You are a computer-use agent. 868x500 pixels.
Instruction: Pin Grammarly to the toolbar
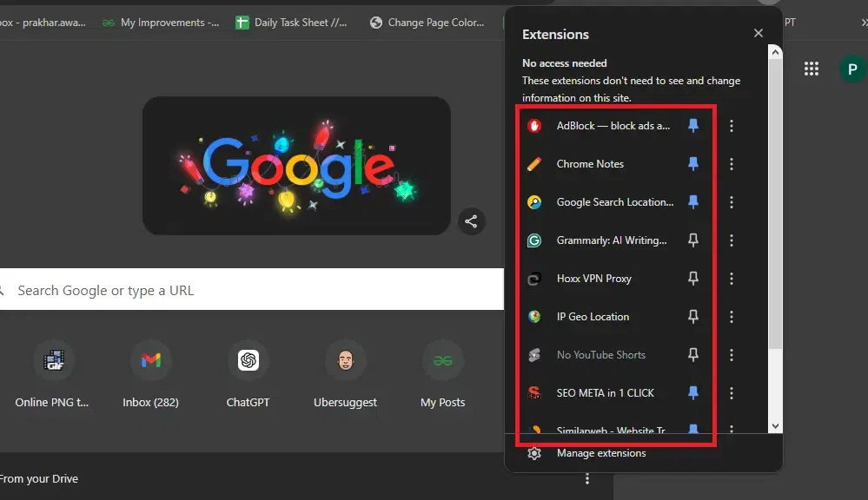tap(693, 240)
